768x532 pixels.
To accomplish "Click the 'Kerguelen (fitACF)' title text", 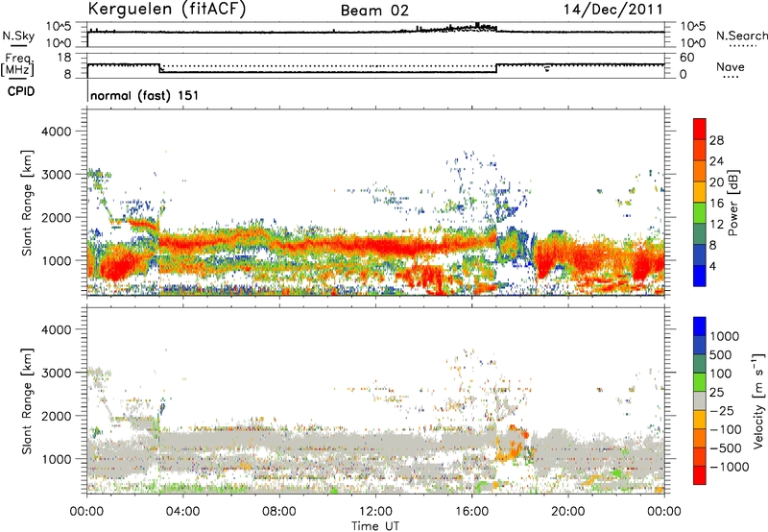I will (x=166, y=10).
